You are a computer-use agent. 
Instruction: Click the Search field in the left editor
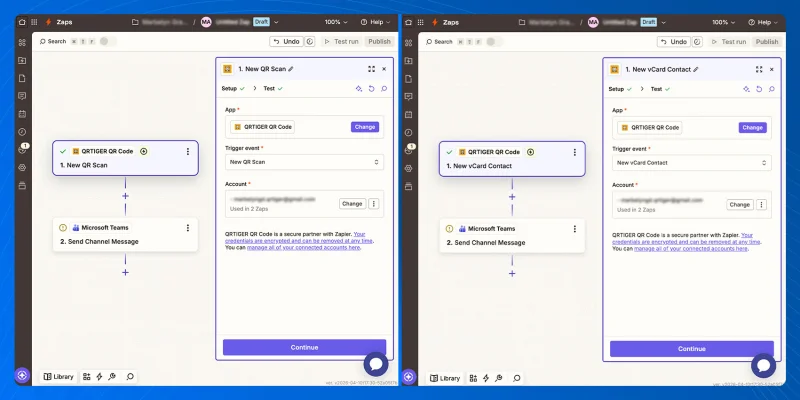57,41
